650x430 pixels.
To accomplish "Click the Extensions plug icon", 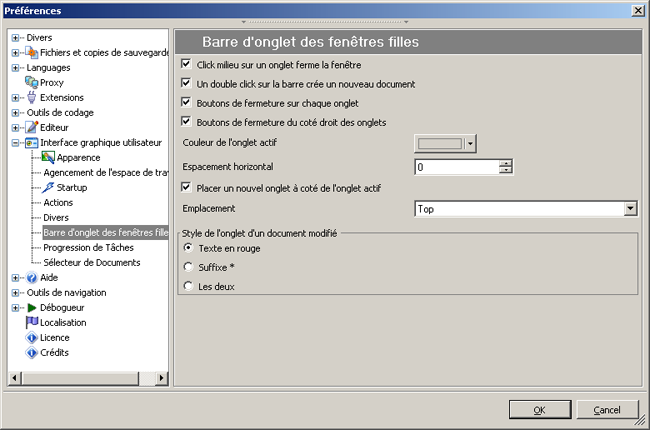I will [x=31, y=97].
